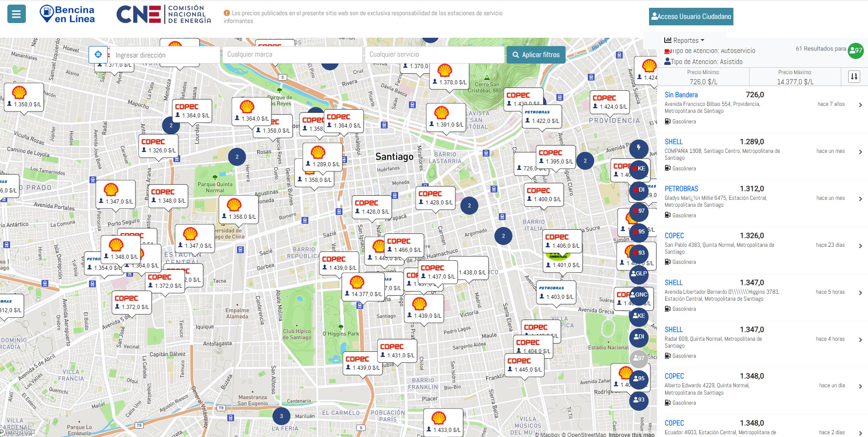This screenshot has height=437, width=868.
Task: Toggle the self-service GLP fuel filter
Action: [x=639, y=274]
